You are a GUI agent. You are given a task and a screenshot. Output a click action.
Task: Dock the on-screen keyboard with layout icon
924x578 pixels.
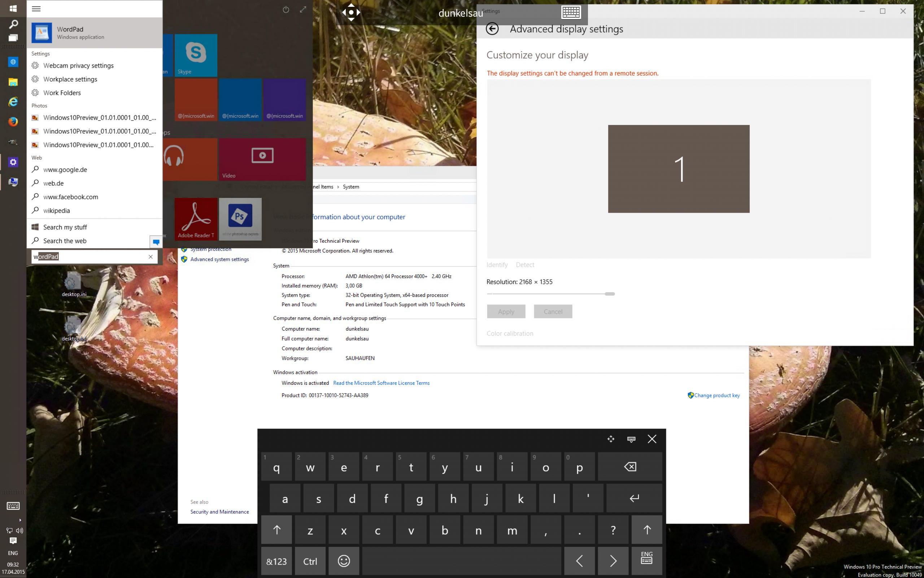[x=631, y=439]
